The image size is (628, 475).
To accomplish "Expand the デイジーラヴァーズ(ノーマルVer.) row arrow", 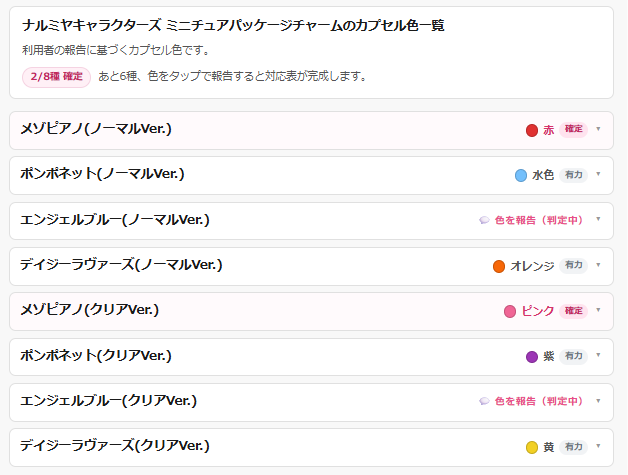I will (598, 265).
